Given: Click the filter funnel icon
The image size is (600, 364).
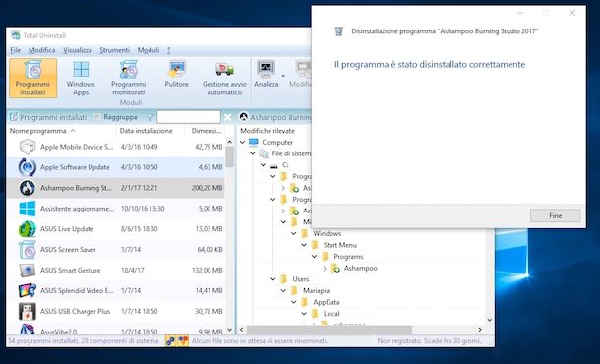Looking at the screenshot, I should (150, 117).
